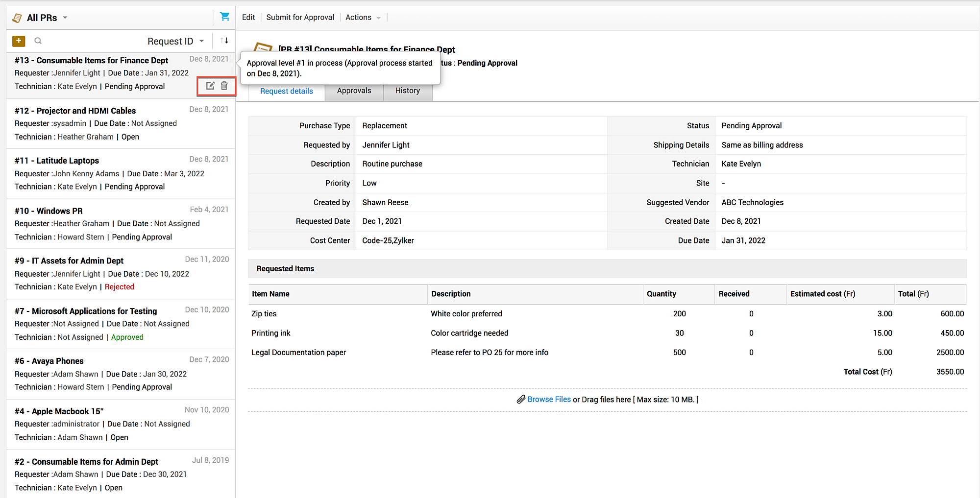Click Submit for Approval
Screen dimensions: 980x498
300,18
